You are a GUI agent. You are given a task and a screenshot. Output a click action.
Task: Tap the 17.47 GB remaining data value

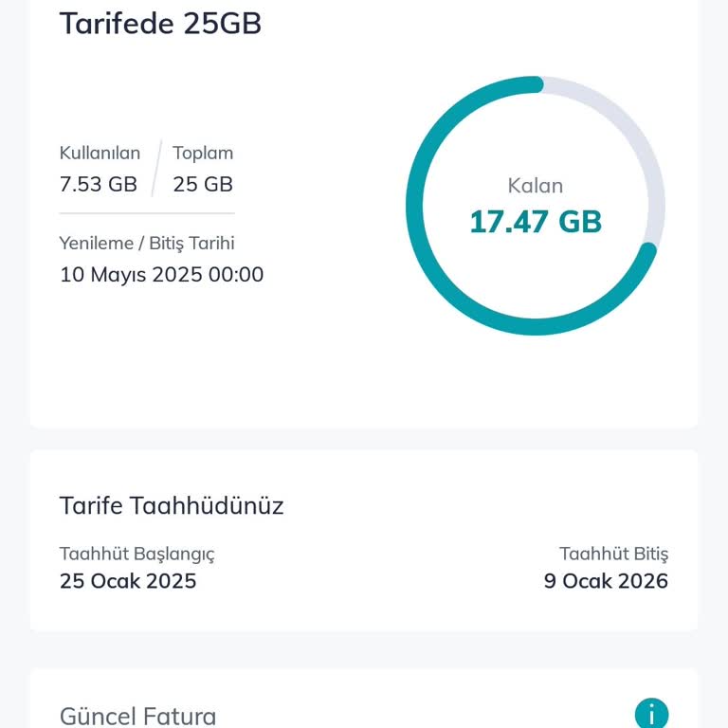pyautogui.click(x=536, y=222)
